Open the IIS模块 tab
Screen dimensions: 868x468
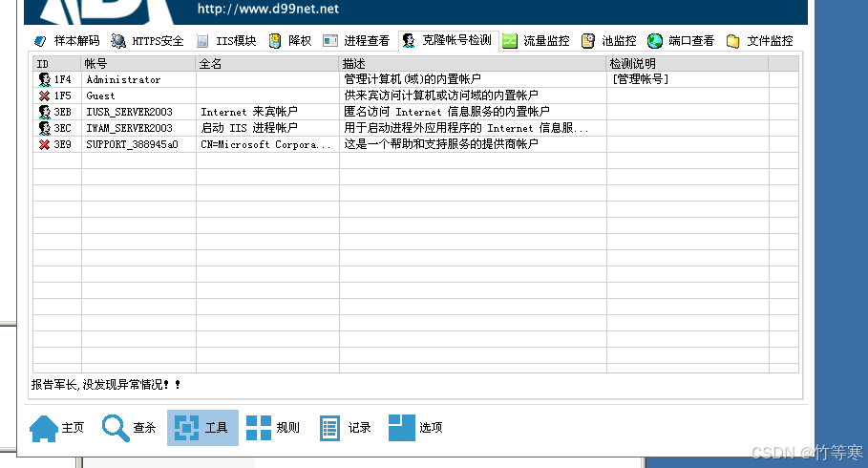click(227, 41)
